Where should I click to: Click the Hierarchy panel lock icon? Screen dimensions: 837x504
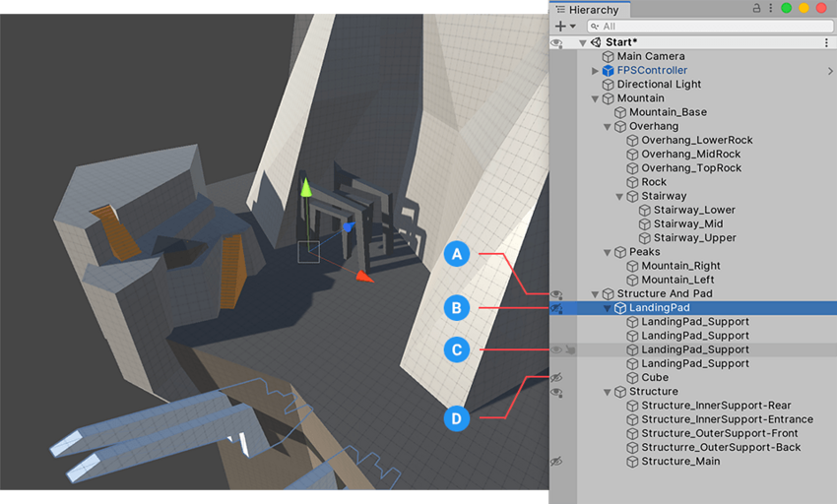pos(756,9)
